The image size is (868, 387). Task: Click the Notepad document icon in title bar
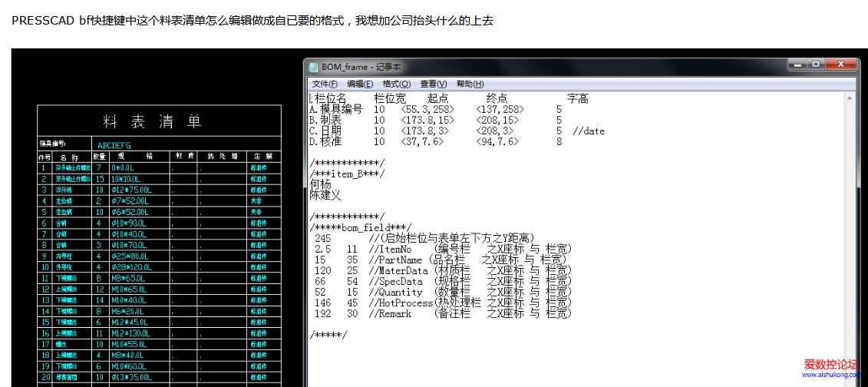tap(313, 67)
